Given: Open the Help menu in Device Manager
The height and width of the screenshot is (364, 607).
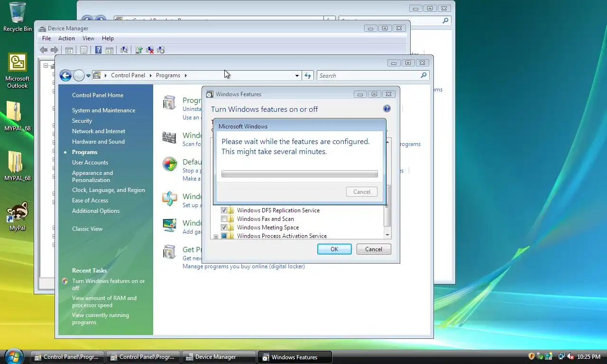Looking at the screenshot, I should click(108, 38).
